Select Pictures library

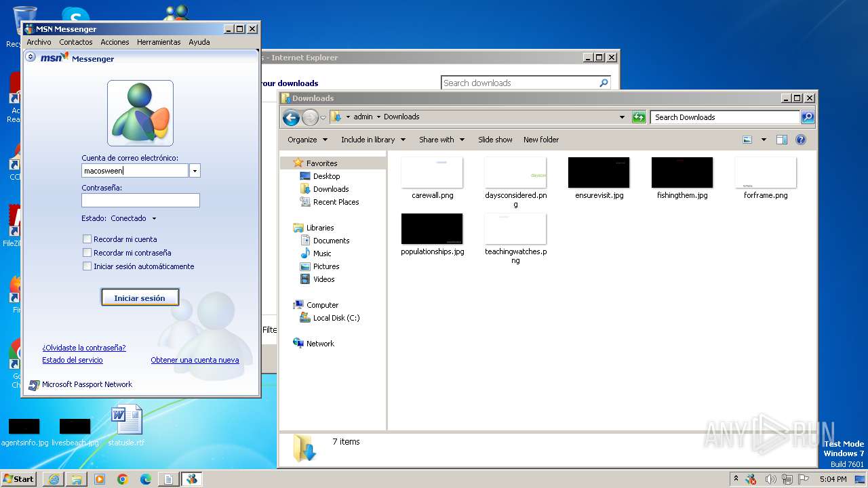point(319,266)
